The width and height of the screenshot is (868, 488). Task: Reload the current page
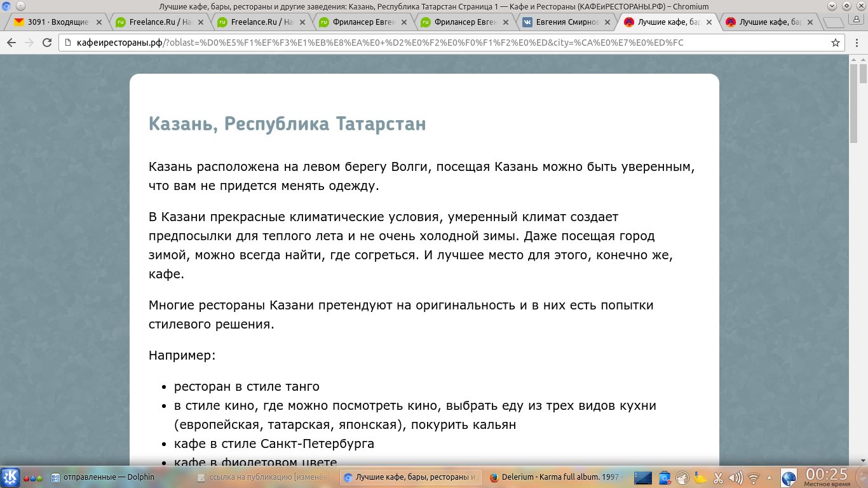click(46, 43)
